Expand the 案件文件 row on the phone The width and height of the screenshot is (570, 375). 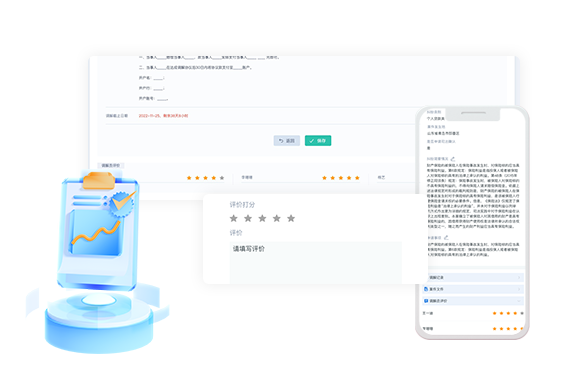[x=473, y=289]
